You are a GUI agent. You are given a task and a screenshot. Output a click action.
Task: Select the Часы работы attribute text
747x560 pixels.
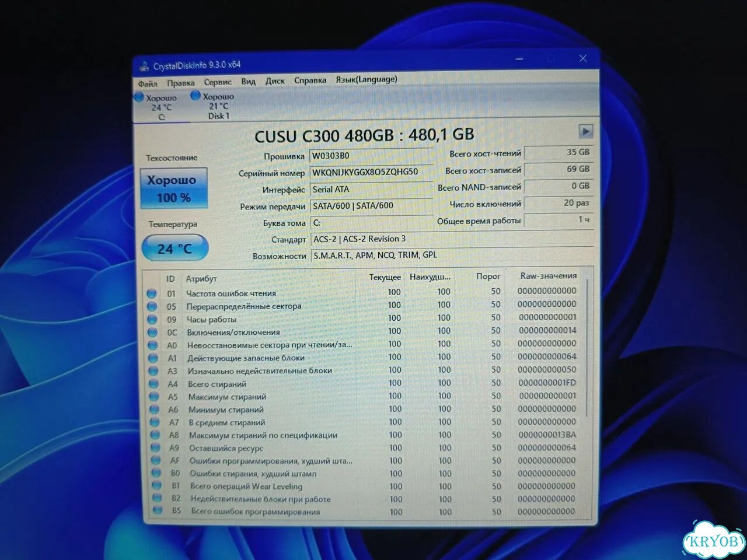pyautogui.click(x=211, y=320)
